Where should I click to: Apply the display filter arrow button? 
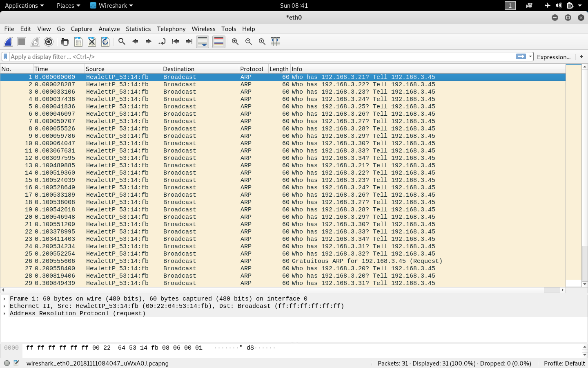pyautogui.click(x=521, y=56)
